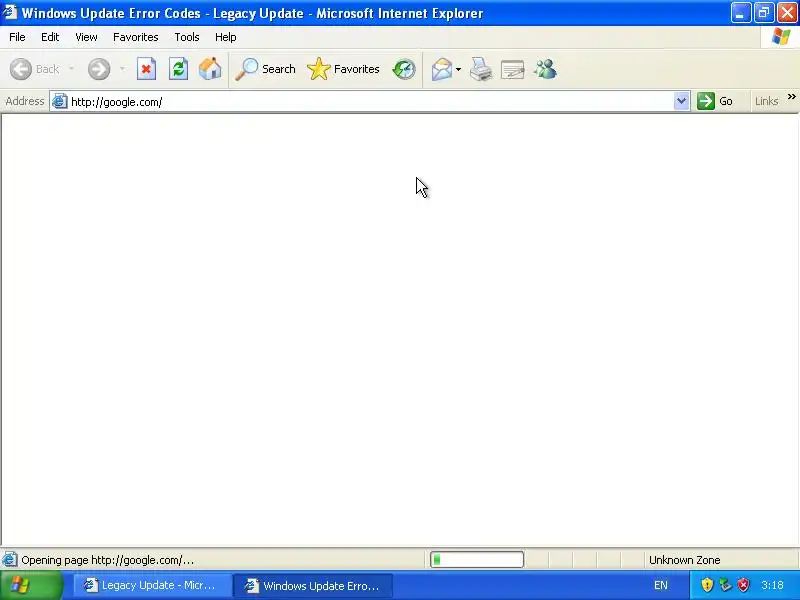Click the status bar page icon
The image size is (800, 600).
pos(10,560)
